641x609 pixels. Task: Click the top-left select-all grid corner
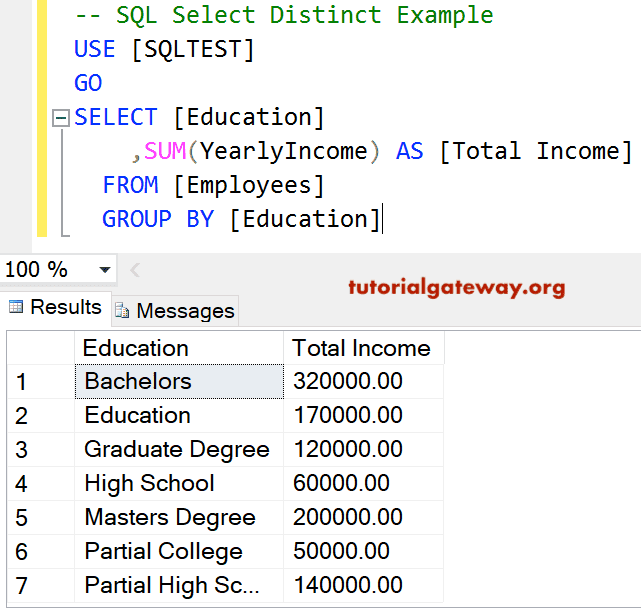(x=38, y=348)
